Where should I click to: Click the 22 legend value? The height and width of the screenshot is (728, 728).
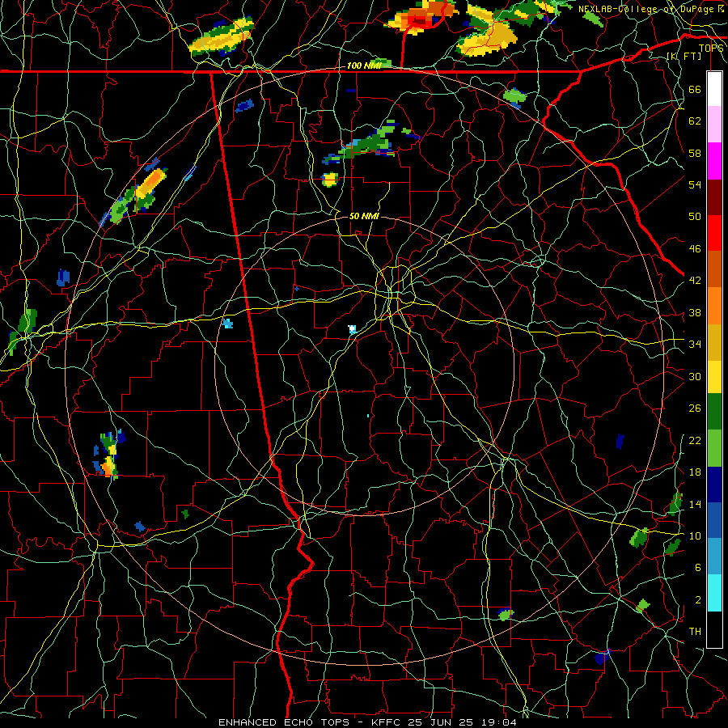[695, 440]
